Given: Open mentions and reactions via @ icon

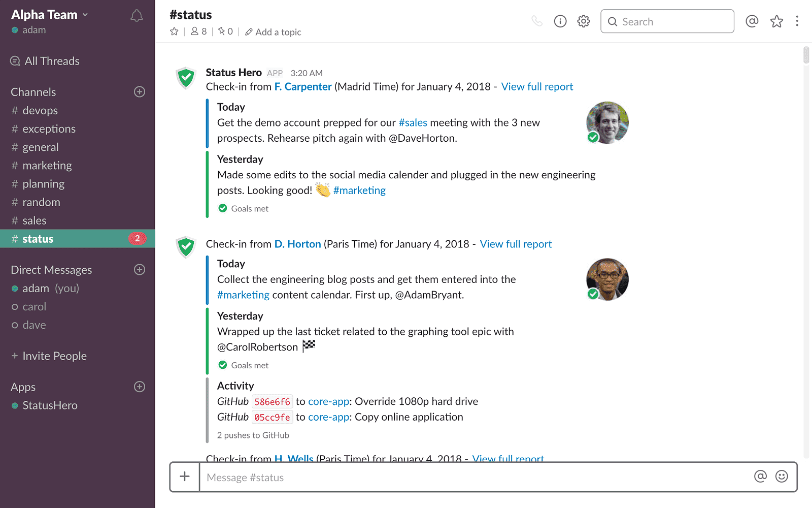Looking at the screenshot, I should [752, 21].
